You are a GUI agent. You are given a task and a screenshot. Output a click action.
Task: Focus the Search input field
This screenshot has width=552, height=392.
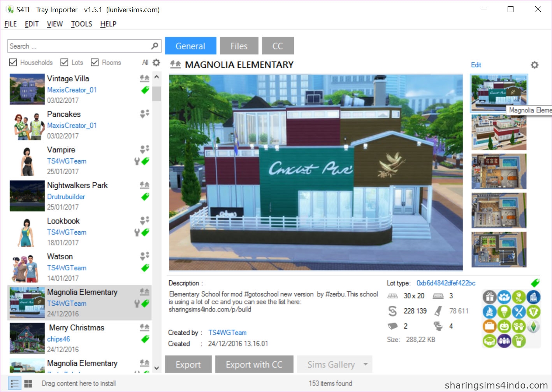coord(84,46)
